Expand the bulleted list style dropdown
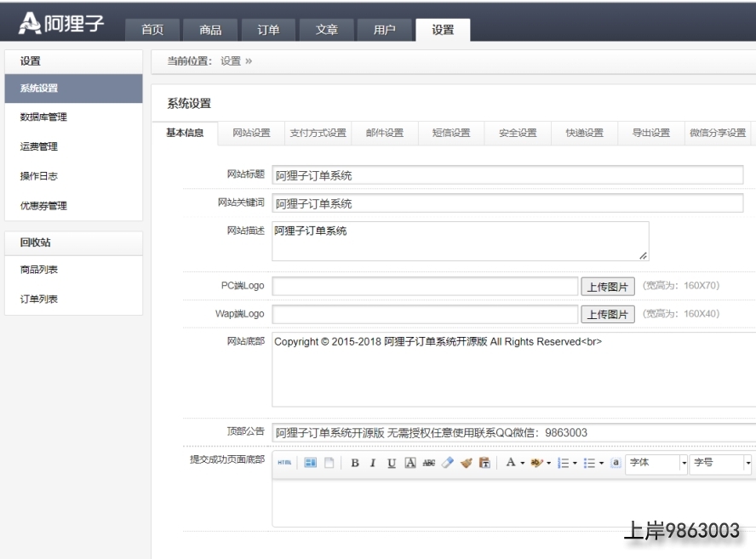The height and width of the screenshot is (559, 756). 601,463
